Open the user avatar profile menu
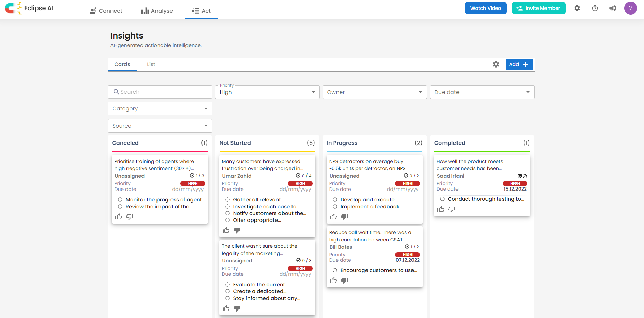Screen dimensions: 644x318 630,8
